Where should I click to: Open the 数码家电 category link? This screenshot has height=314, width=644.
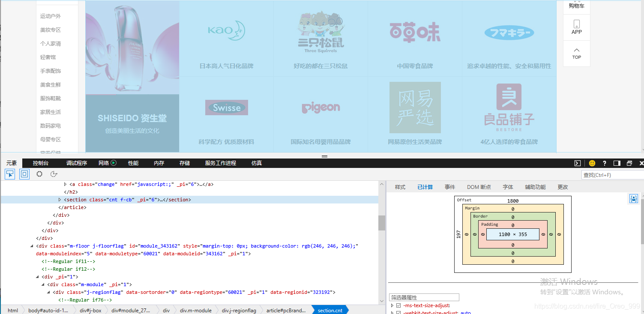(x=51, y=126)
